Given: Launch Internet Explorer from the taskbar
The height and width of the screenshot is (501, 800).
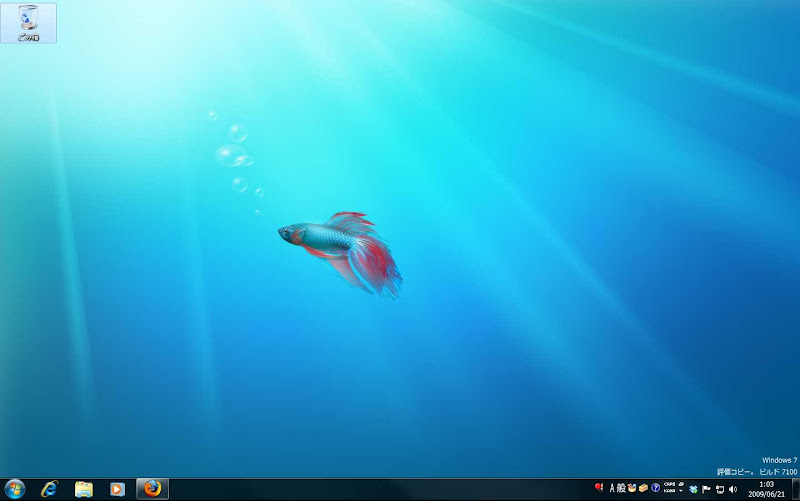Looking at the screenshot, I should coord(49,489).
